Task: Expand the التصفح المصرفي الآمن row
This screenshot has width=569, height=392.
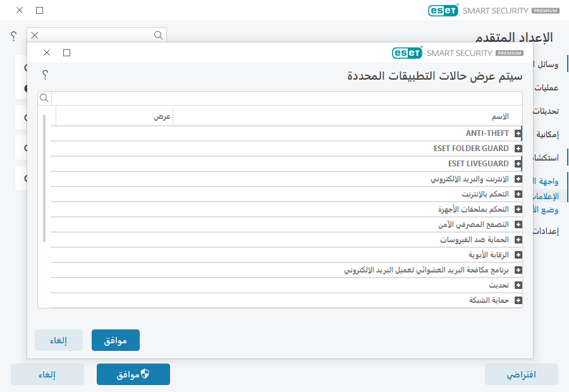Action: (x=518, y=224)
